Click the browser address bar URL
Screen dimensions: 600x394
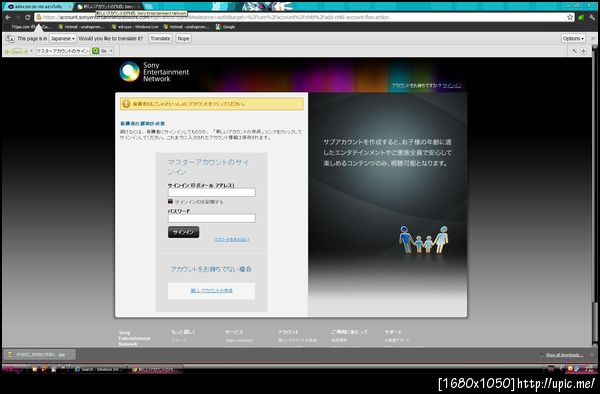(x=304, y=17)
